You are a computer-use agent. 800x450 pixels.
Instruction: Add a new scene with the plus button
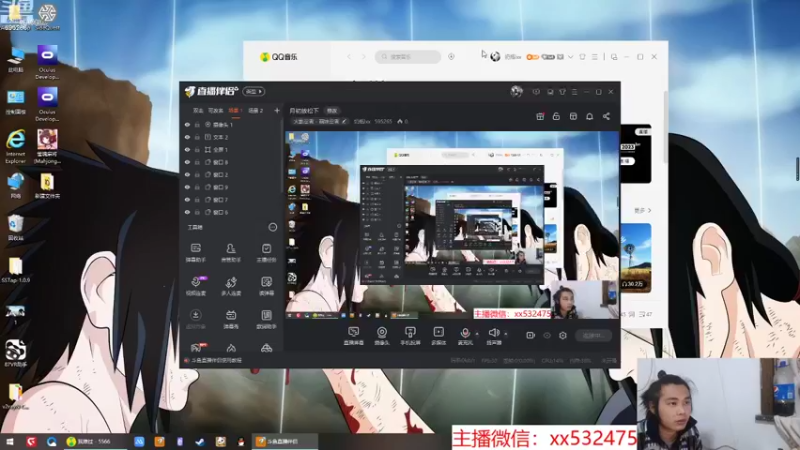(277, 110)
